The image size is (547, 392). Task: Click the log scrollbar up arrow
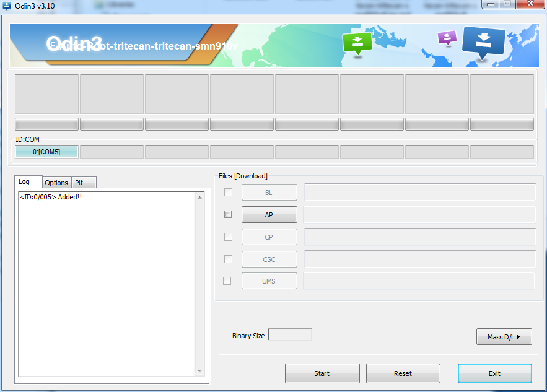[199, 198]
